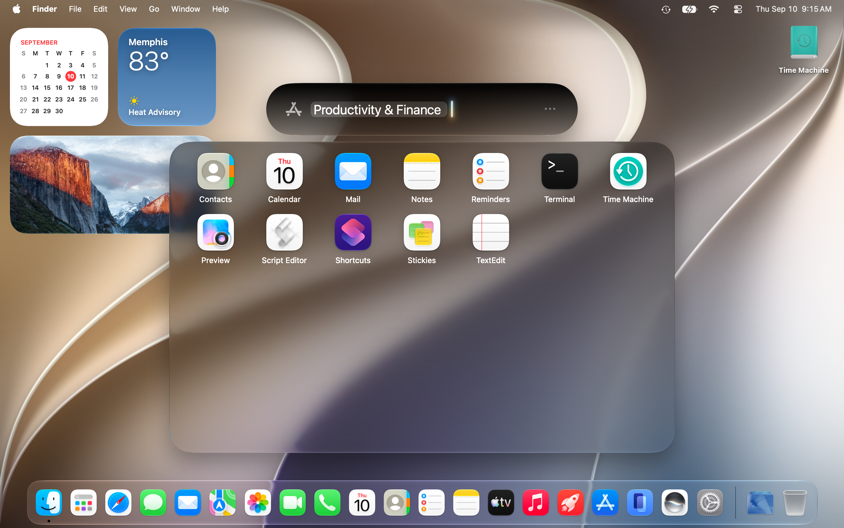This screenshot has width=844, height=528.
Task: Open Mail from the Dock
Action: point(188,503)
